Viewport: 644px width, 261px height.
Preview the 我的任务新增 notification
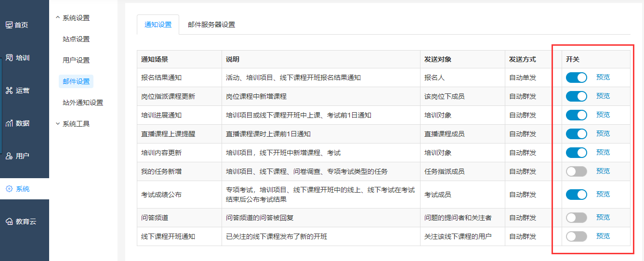point(603,171)
